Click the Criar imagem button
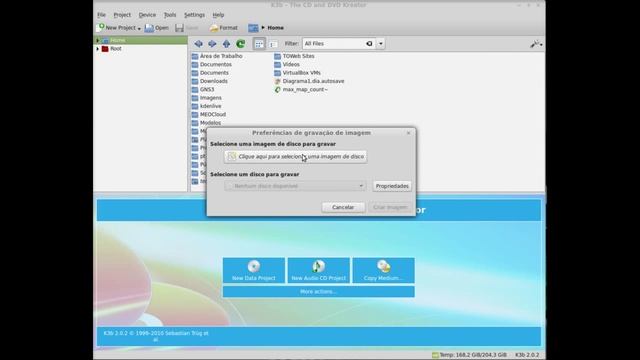Viewport: 640px width, 360px height. pos(390,207)
